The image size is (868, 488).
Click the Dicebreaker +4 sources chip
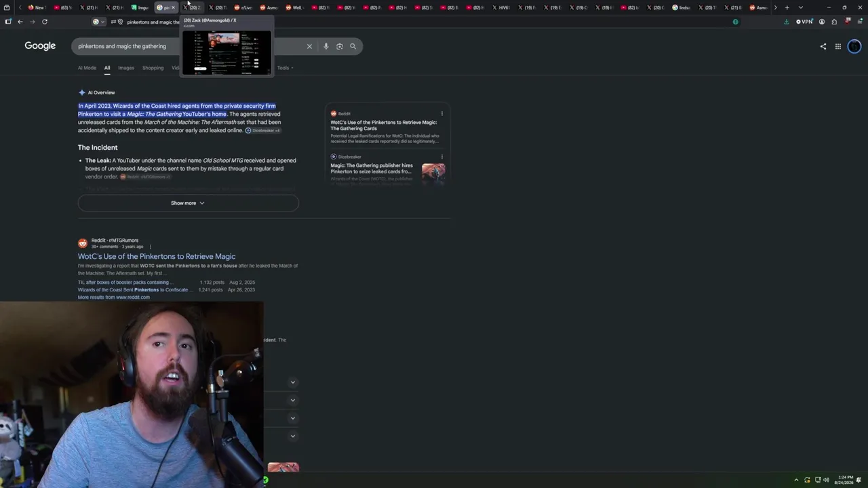click(x=262, y=130)
